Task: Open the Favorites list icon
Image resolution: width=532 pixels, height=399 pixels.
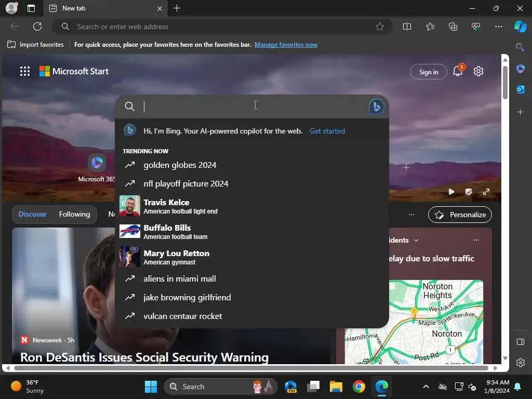Action: (x=430, y=26)
